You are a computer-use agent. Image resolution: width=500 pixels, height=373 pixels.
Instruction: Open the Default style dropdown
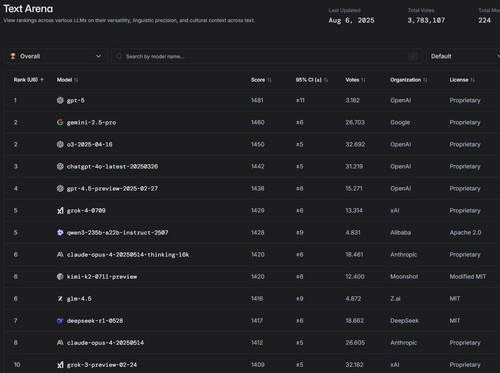pyautogui.click(x=463, y=56)
